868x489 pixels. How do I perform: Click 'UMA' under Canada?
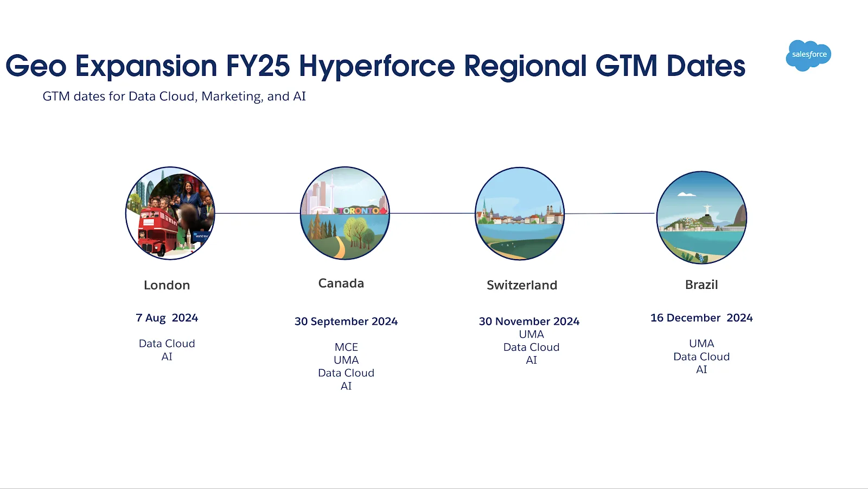(x=346, y=360)
